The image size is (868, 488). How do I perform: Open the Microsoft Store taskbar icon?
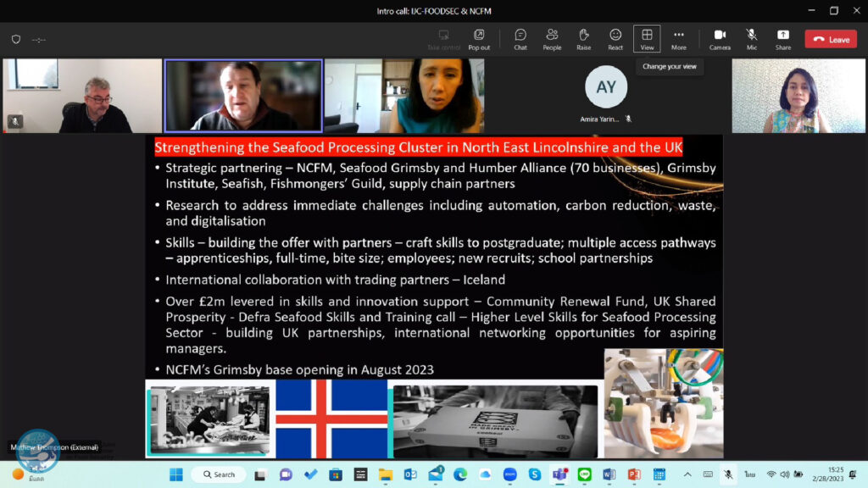coord(336,474)
